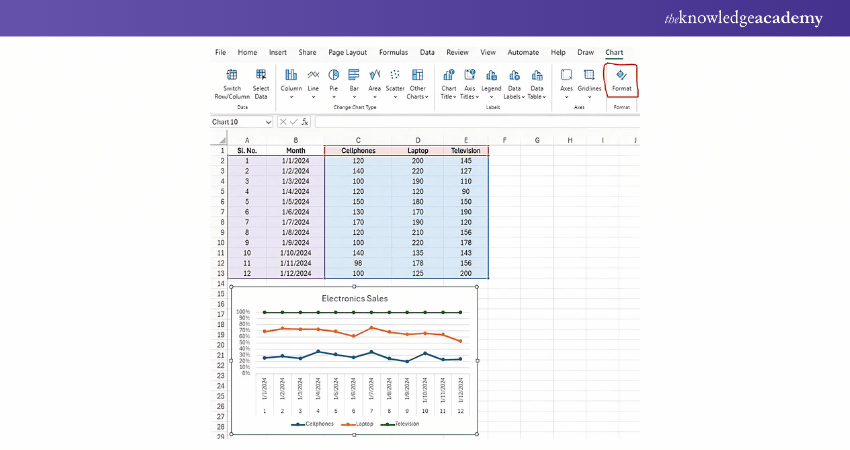Click the Bar chart type icon
The height and width of the screenshot is (450, 850).
click(x=353, y=75)
